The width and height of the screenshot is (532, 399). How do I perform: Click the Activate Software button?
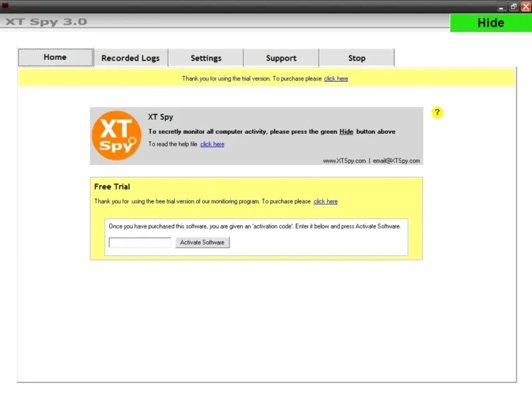[202, 243]
